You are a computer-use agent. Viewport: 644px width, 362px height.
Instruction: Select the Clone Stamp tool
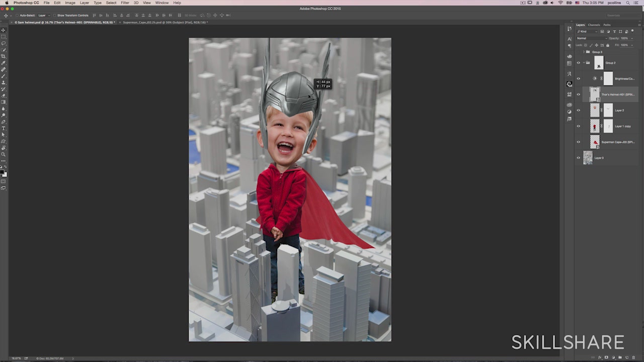coord(4,82)
